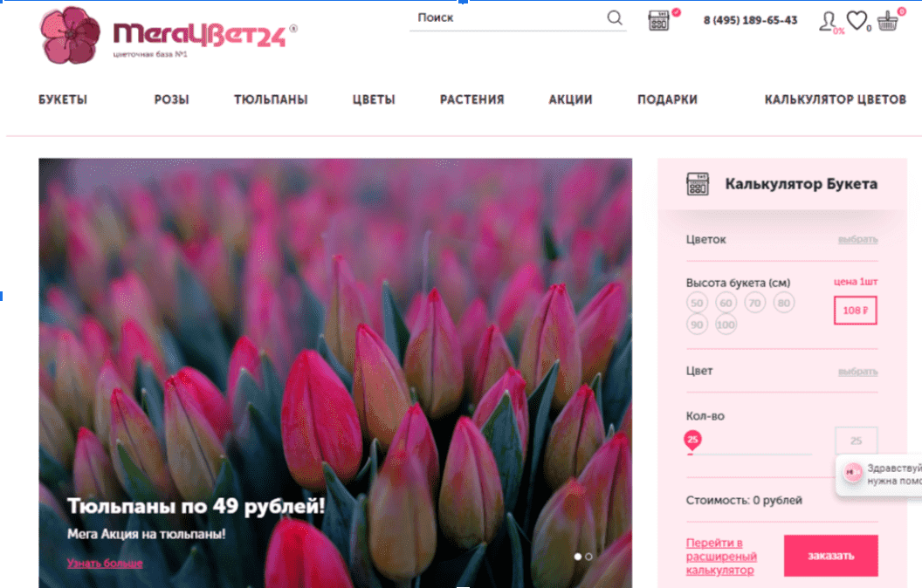Screen dimensions: 922x588
Task: Open the calculator icon in the header
Action: pos(658,21)
